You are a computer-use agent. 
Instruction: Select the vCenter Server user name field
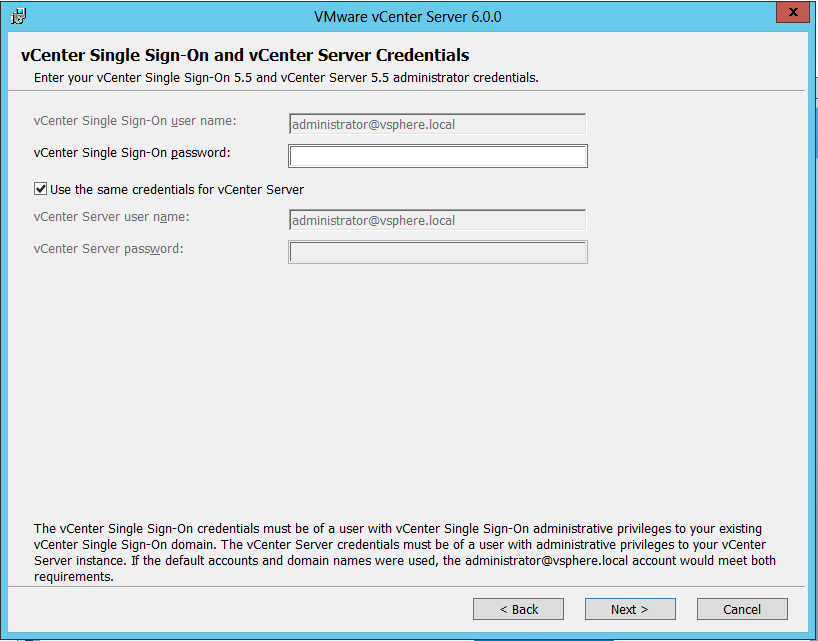click(x=437, y=220)
